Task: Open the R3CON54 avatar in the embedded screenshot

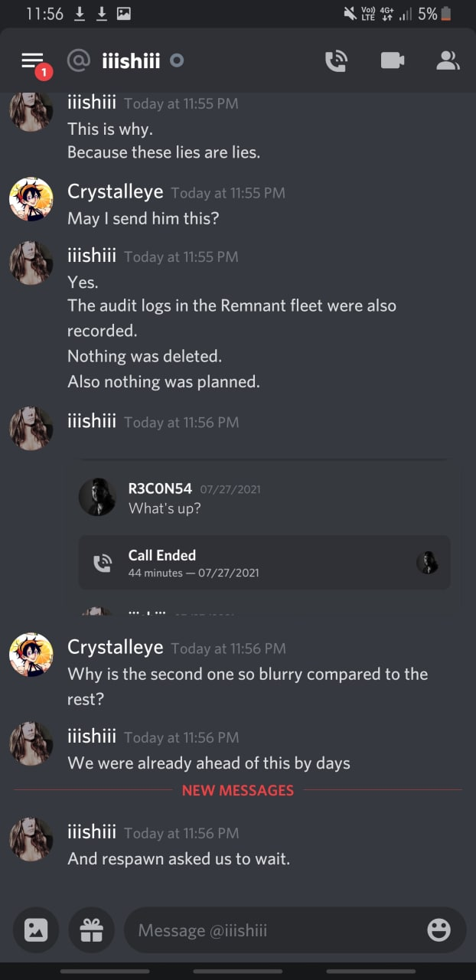Action: point(97,497)
